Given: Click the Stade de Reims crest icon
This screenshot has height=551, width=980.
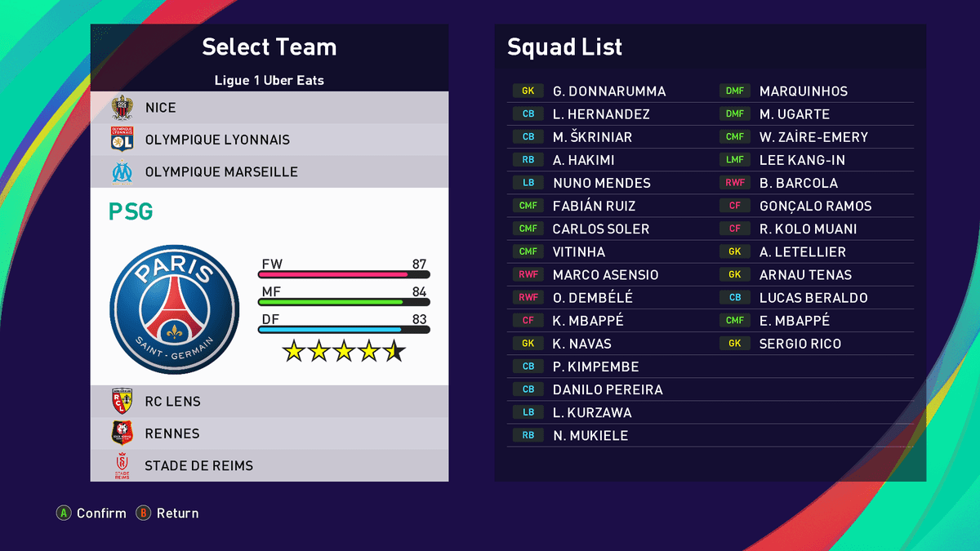Looking at the screenshot, I should tap(122, 466).
